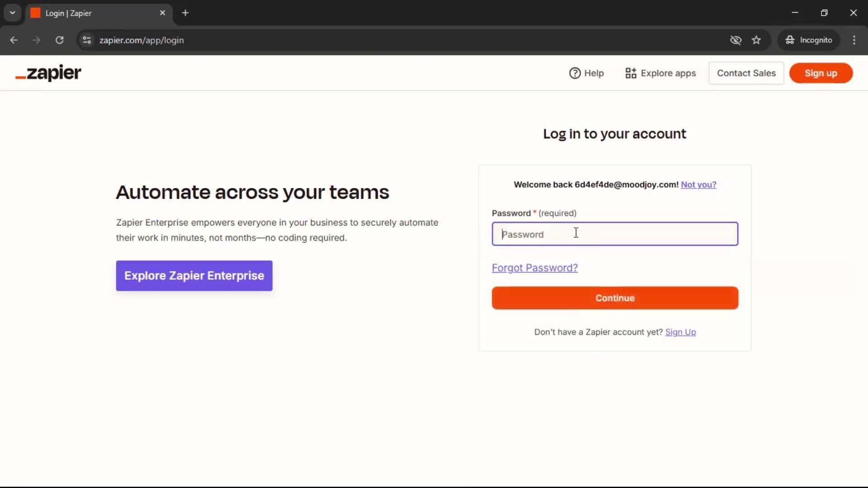This screenshot has width=868, height=488.
Task: Open site information icon in address bar
Action: [x=87, y=40]
